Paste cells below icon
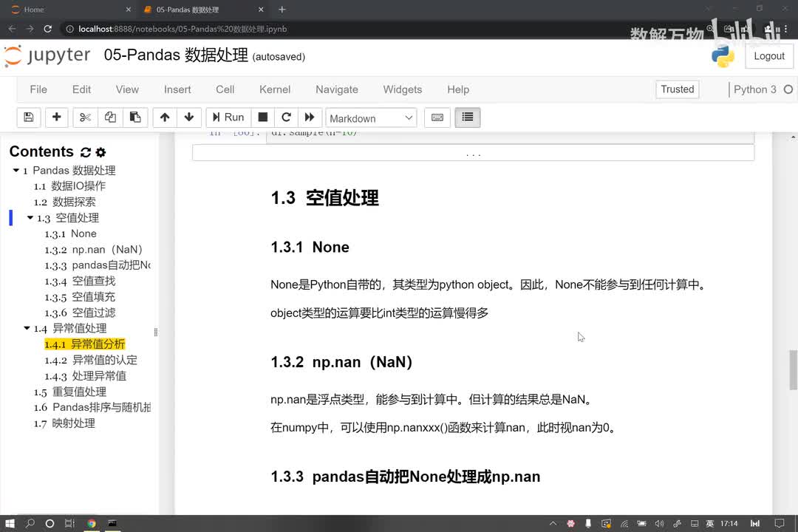798x532 pixels. [x=135, y=117]
